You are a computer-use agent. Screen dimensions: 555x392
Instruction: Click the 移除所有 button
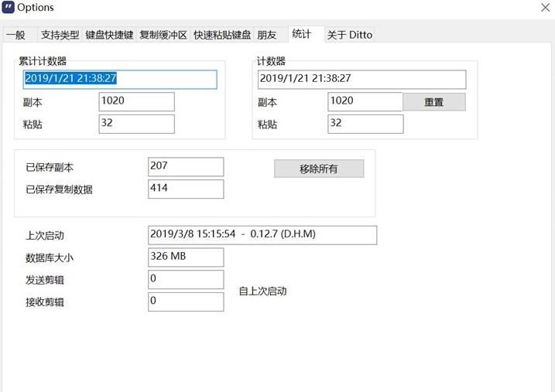[x=319, y=169]
